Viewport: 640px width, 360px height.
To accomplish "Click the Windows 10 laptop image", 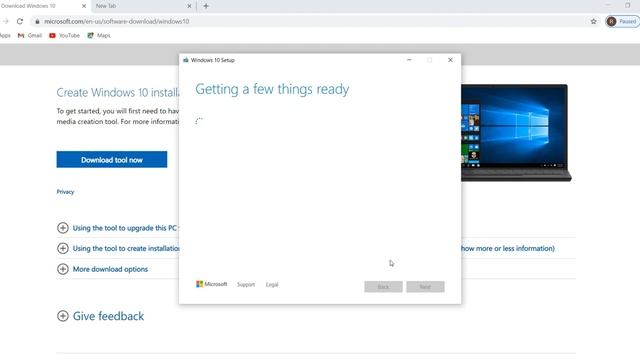I will click(x=516, y=133).
